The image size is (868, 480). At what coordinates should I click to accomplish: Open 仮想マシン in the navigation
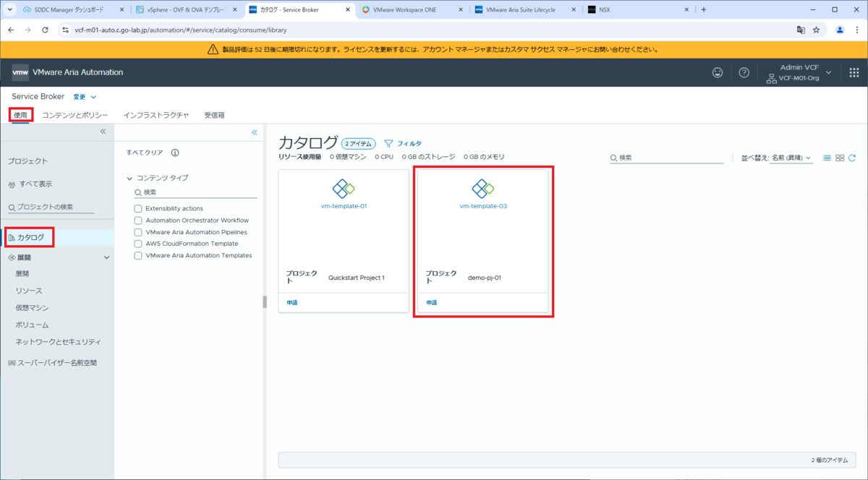pos(33,308)
